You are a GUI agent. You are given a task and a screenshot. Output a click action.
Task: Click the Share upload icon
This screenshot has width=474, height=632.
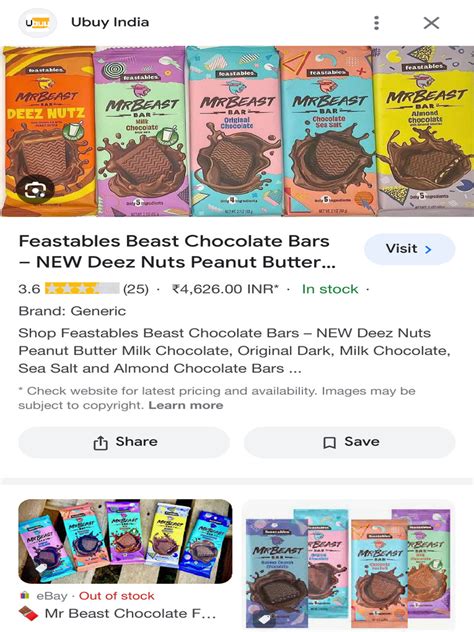point(100,443)
